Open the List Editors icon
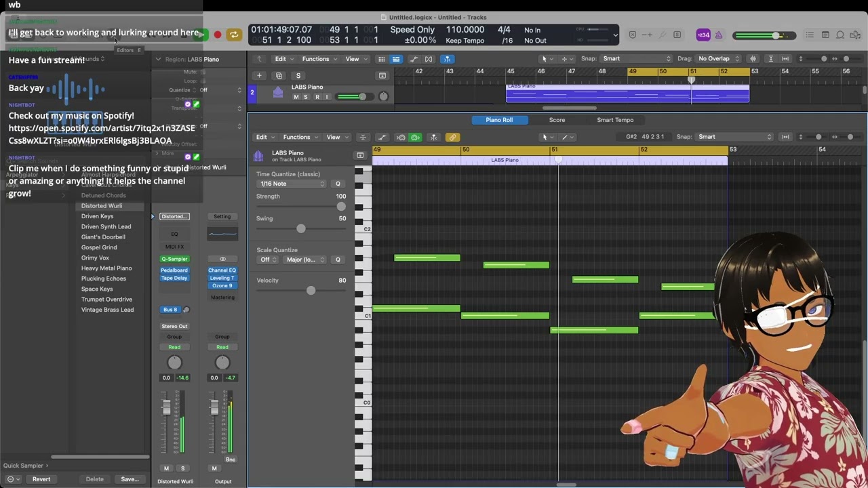Image resolution: width=868 pixels, height=488 pixels. pos(810,35)
